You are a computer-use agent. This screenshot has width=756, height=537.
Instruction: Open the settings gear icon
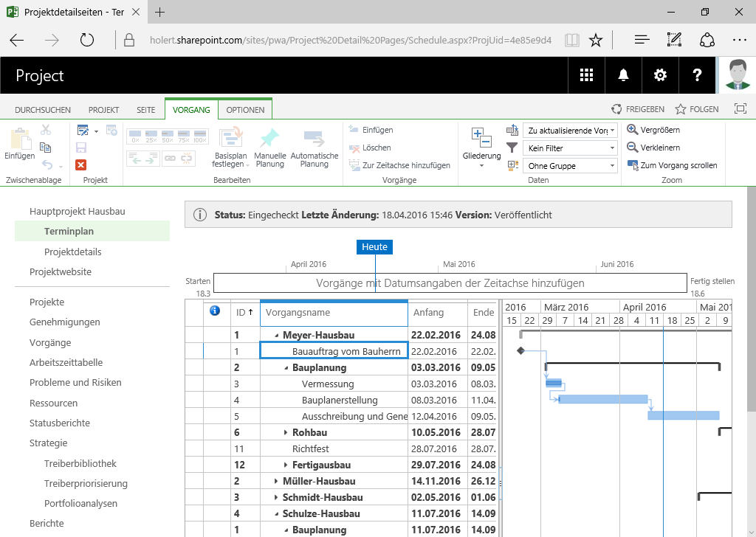tap(660, 75)
